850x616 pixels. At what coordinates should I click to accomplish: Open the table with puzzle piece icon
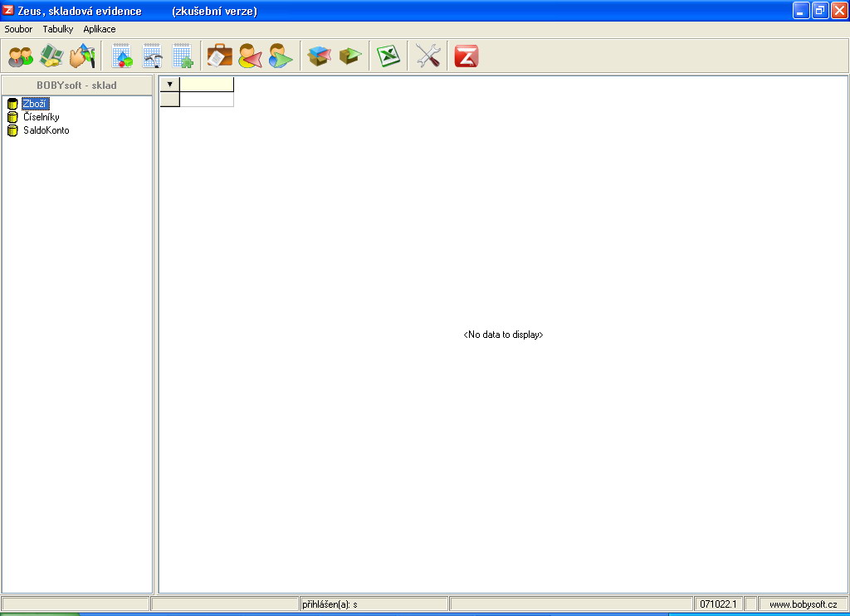[x=183, y=56]
